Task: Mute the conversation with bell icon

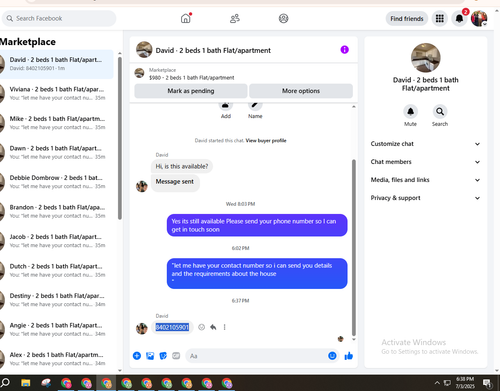Action: point(410,111)
